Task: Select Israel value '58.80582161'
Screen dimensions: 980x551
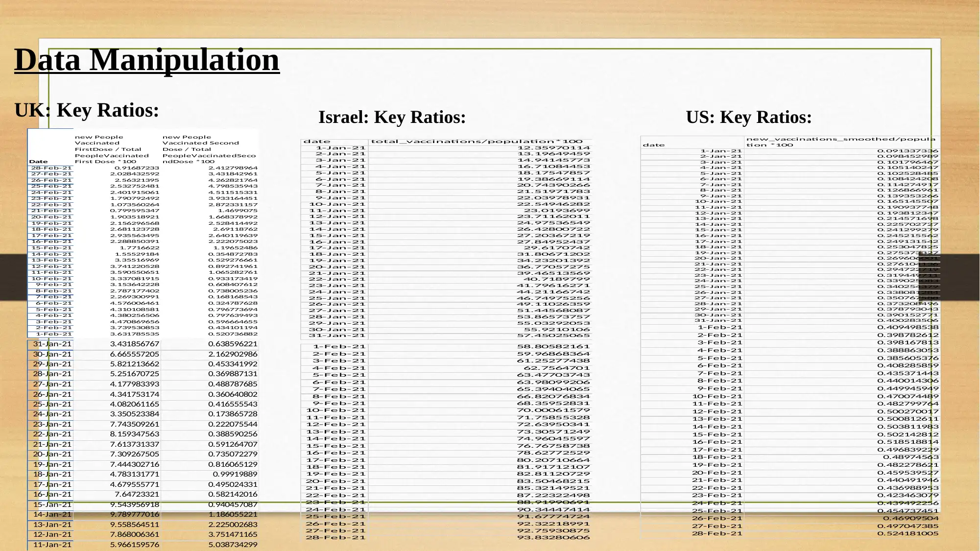Action: 554,346
